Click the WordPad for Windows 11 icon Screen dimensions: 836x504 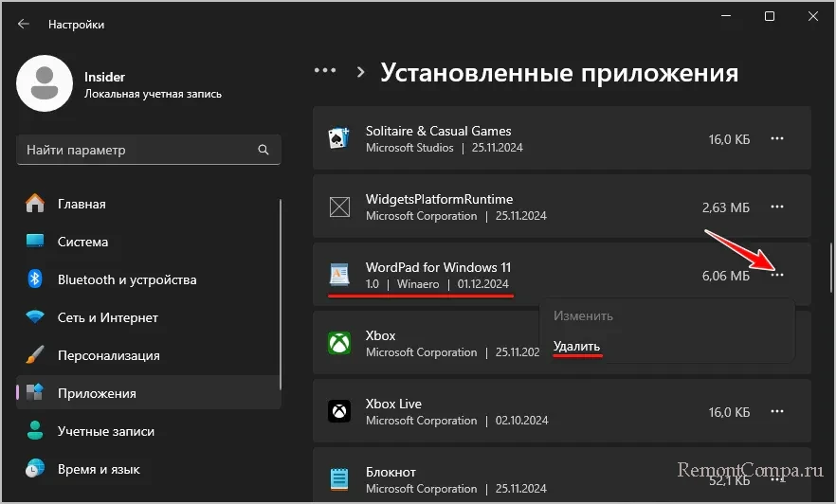(339, 275)
